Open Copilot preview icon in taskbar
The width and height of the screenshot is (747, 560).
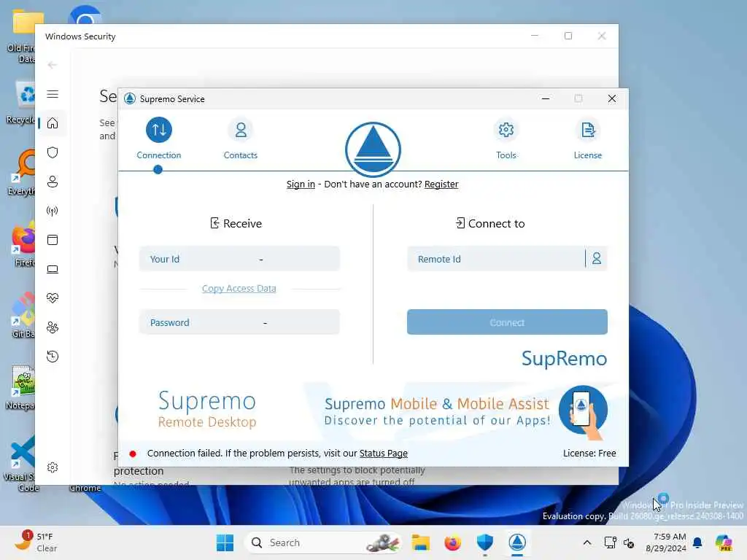(724, 542)
